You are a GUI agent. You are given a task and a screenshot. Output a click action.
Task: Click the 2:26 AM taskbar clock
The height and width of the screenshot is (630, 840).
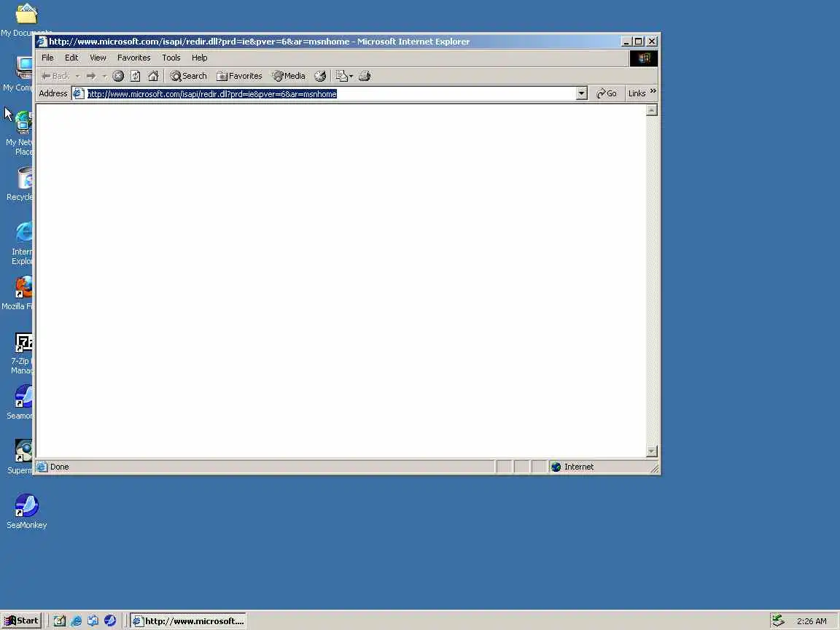812,621
